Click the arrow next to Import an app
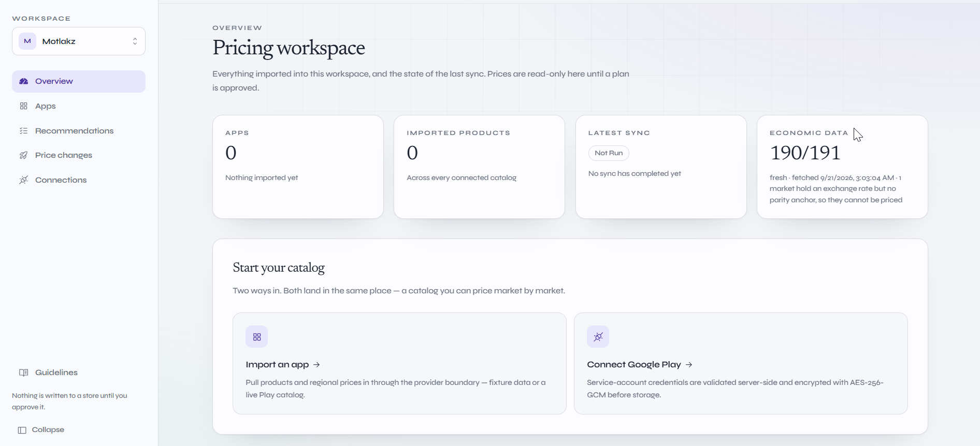This screenshot has height=446, width=980. [x=316, y=365]
